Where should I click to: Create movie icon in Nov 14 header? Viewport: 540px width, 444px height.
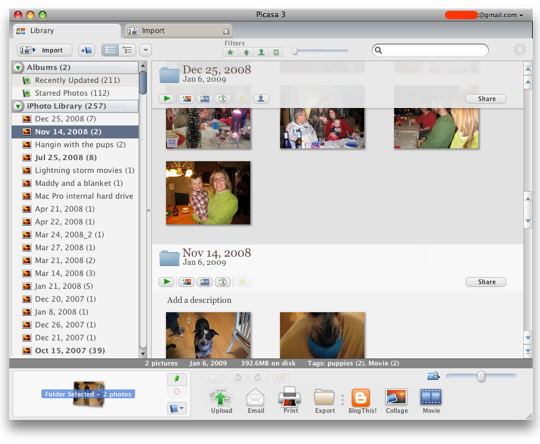[x=205, y=282]
